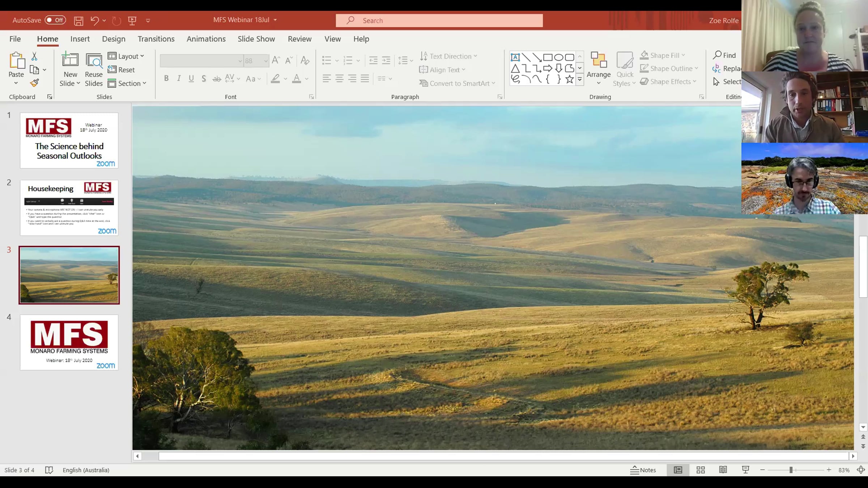This screenshot has width=868, height=488.
Task: Open Quick Styles gallery
Action: (x=625, y=69)
